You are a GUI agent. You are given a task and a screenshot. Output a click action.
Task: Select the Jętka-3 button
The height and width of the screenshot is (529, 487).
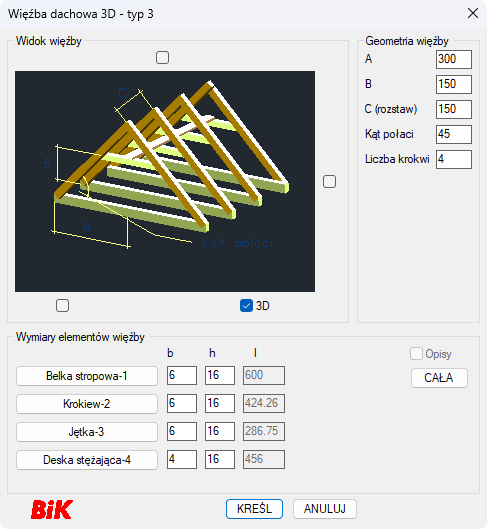pos(87,432)
